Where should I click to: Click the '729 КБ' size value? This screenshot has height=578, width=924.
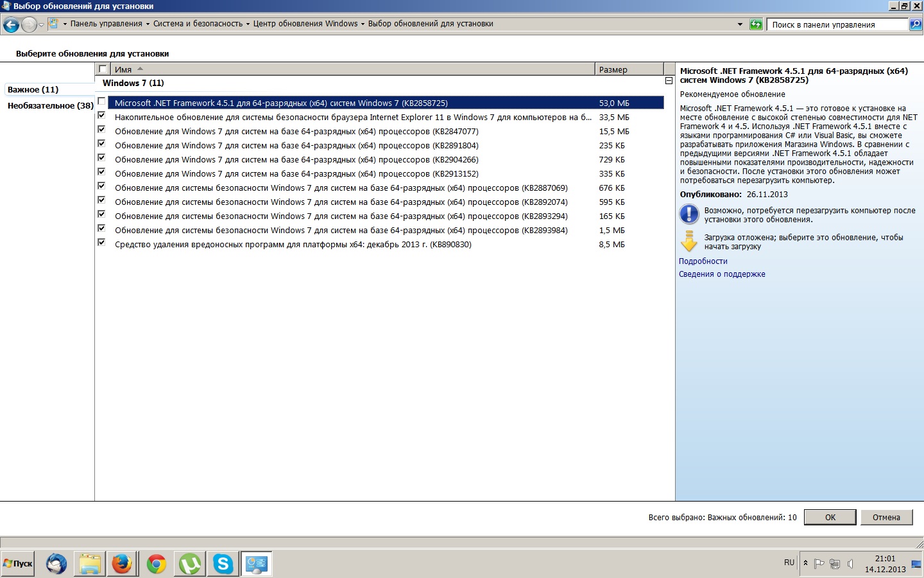(612, 160)
